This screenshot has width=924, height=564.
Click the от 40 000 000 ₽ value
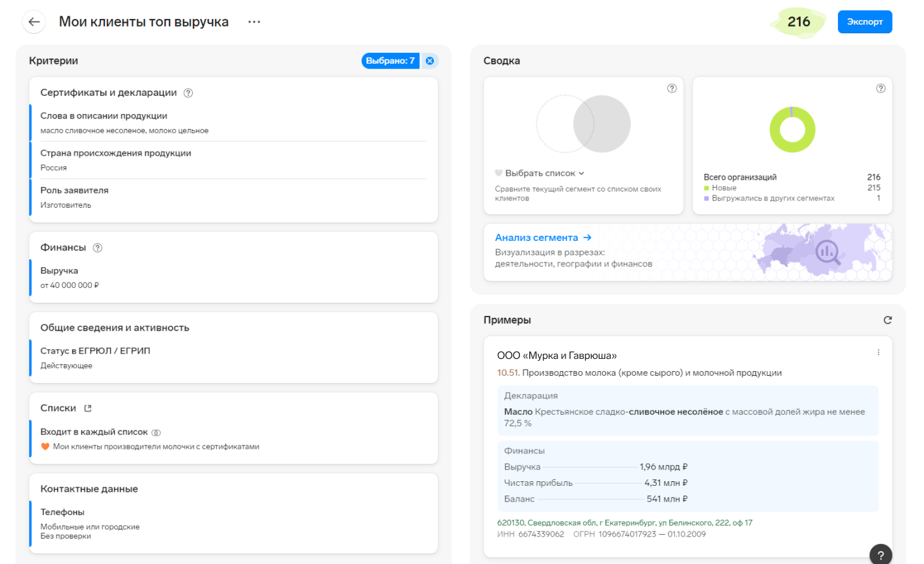click(x=70, y=285)
